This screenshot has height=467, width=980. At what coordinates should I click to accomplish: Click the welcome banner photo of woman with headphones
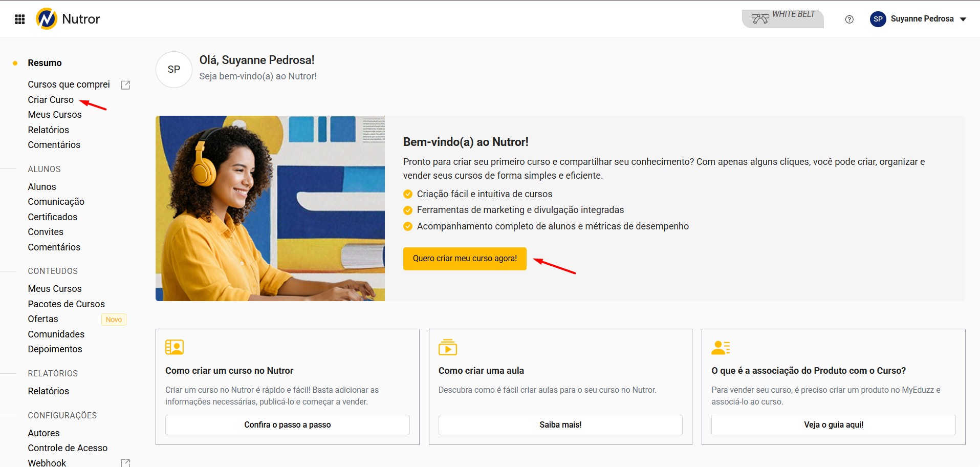270,208
